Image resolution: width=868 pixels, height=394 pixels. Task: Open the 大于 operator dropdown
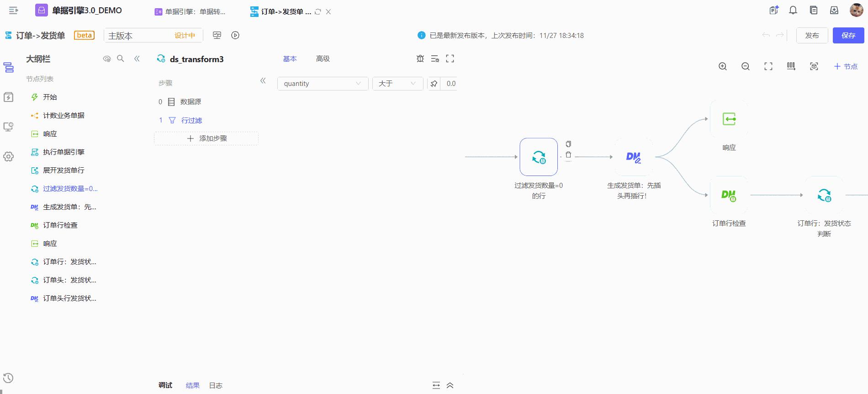tap(397, 84)
